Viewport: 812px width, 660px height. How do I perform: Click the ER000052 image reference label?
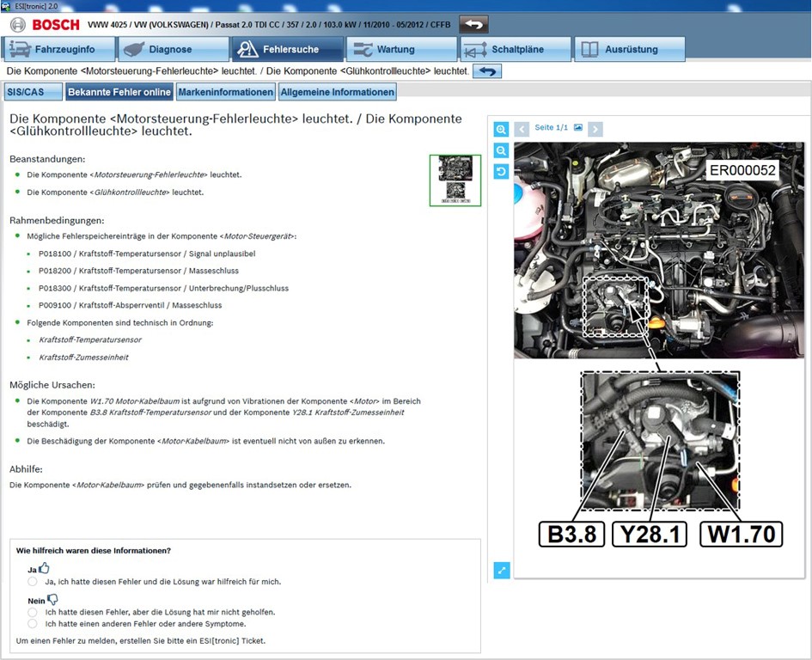point(742,170)
